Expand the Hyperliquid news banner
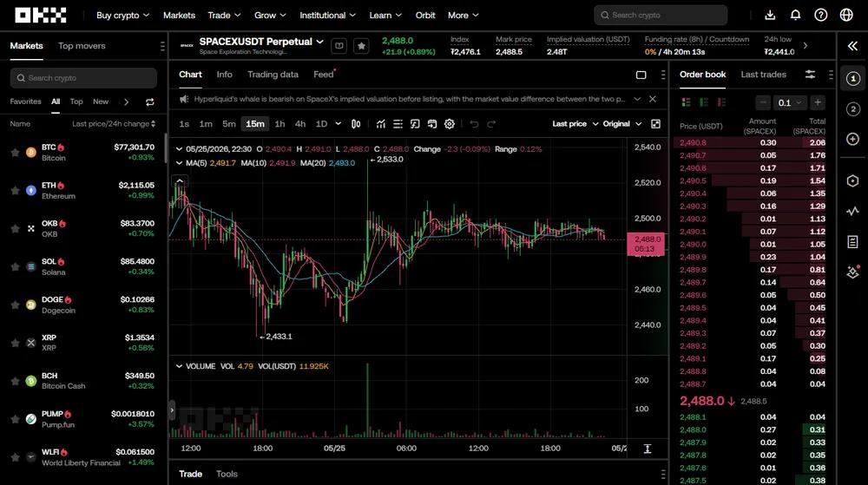The width and height of the screenshot is (868, 485). pyautogui.click(x=637, y=99)
